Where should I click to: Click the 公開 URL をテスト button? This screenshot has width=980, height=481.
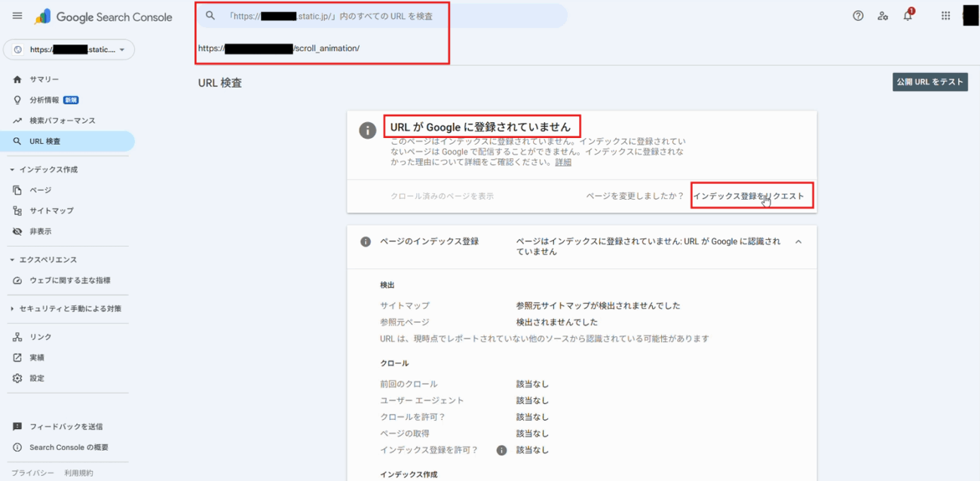(x=929, y=82)
